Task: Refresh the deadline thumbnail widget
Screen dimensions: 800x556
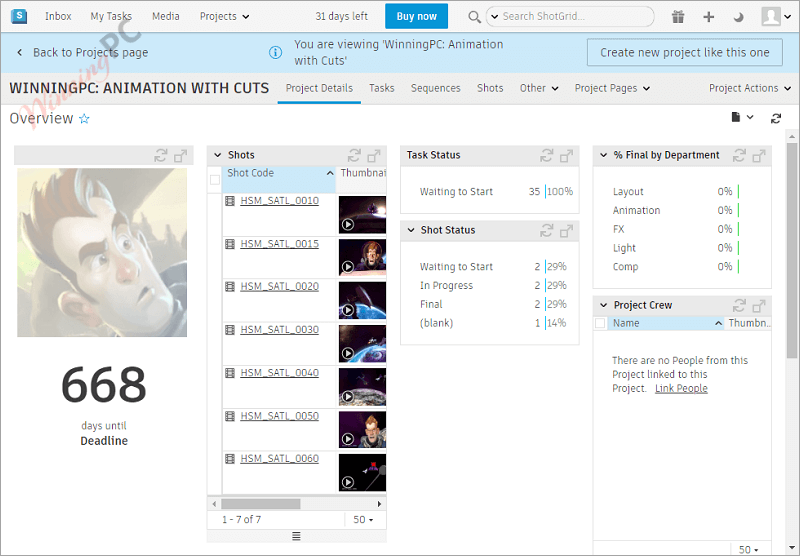Action: [161, 155]
